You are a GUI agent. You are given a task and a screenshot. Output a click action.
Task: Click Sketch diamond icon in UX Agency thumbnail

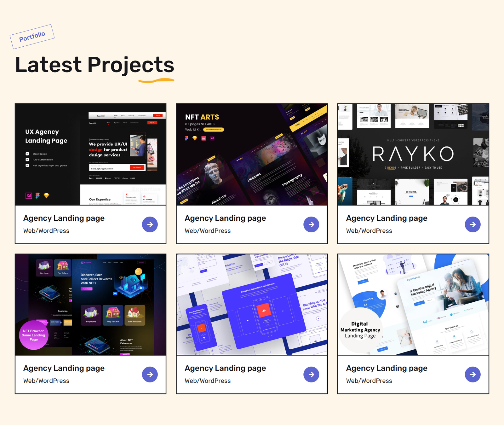[x=46, y=195]
